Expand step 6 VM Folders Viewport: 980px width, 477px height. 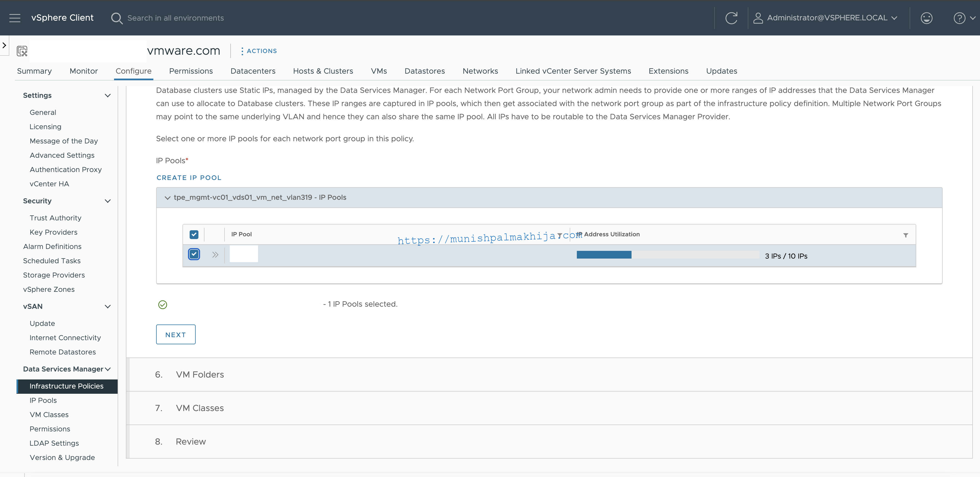tap(549, 374)
